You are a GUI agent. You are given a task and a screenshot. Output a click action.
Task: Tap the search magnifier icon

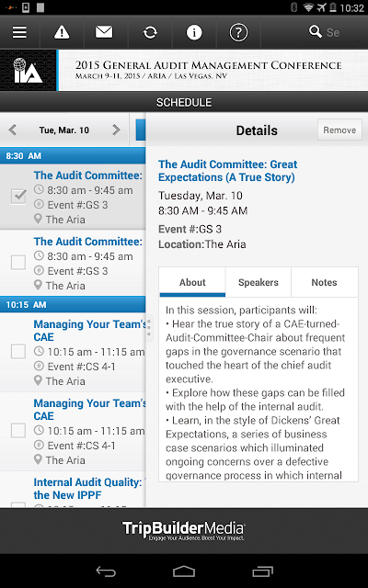[315, 32]
